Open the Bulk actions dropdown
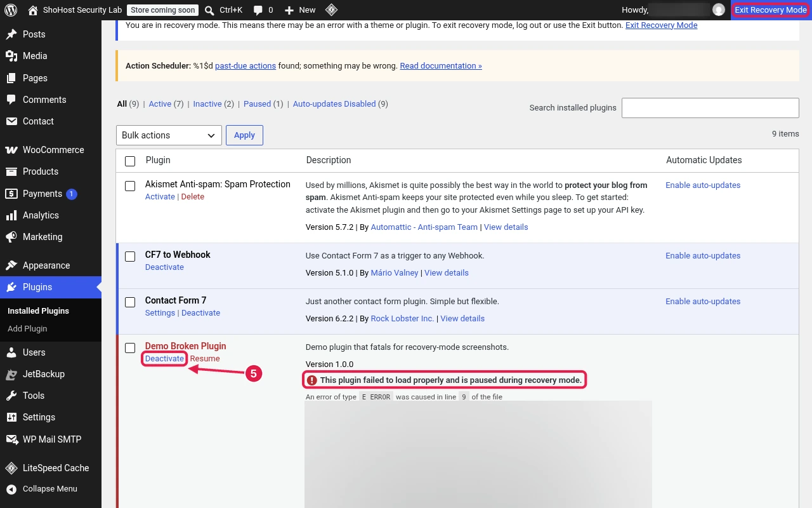Image resolution: width=812 pixels, height=508 pixels. click(x=169, y=135)
